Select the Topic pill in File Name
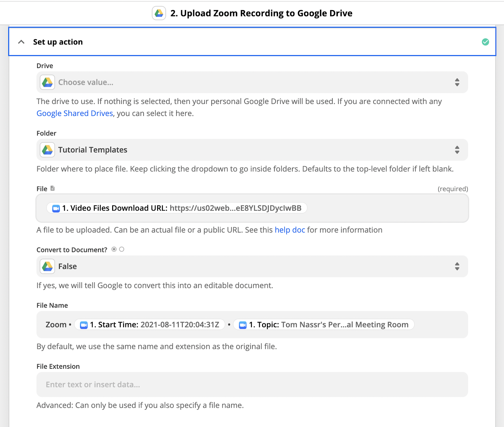This screenshot has height=427, width=504. [324, 325]
